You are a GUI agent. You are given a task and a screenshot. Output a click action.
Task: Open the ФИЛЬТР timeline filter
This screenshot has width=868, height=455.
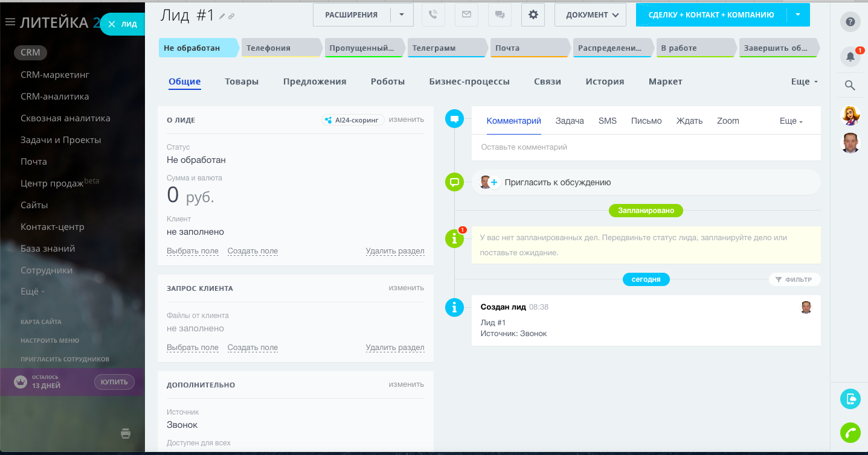[794, 279]
